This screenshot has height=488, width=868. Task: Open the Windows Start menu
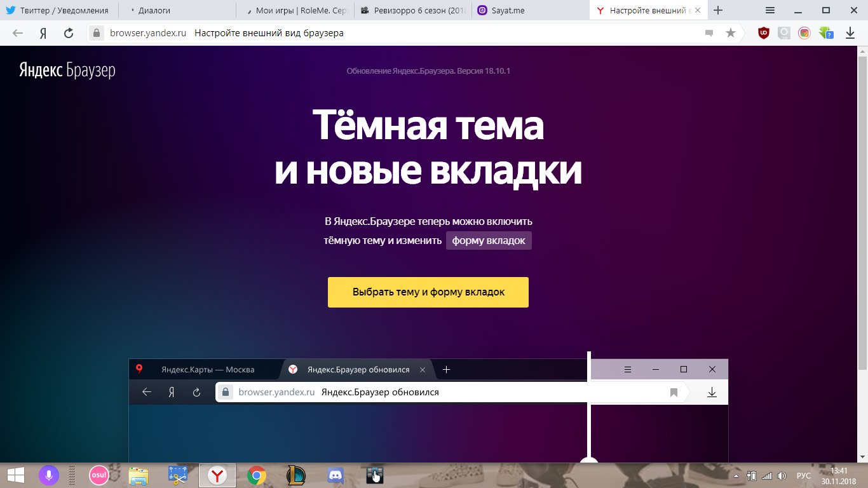point(16,475)
